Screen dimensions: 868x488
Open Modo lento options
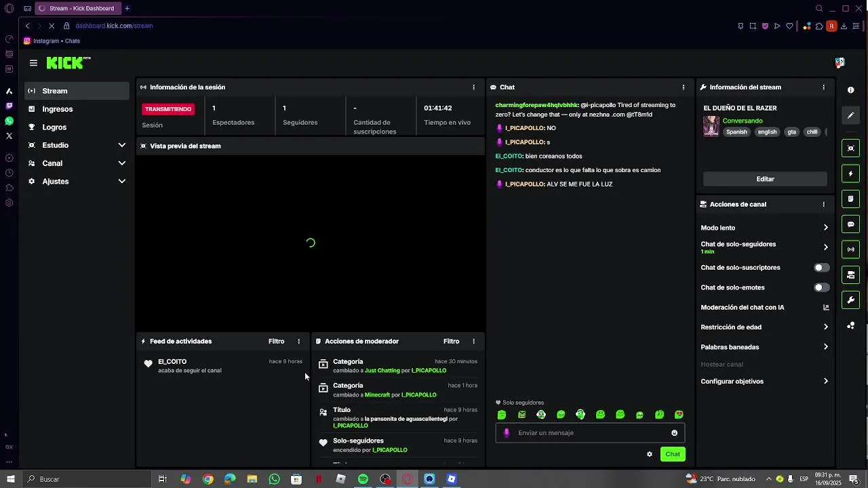coord(764,228)
